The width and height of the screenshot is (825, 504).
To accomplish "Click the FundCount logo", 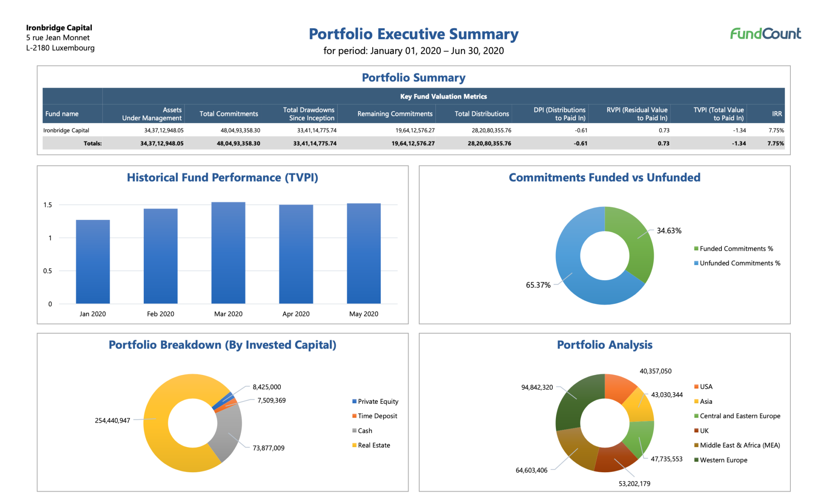I will click(765, 34).
